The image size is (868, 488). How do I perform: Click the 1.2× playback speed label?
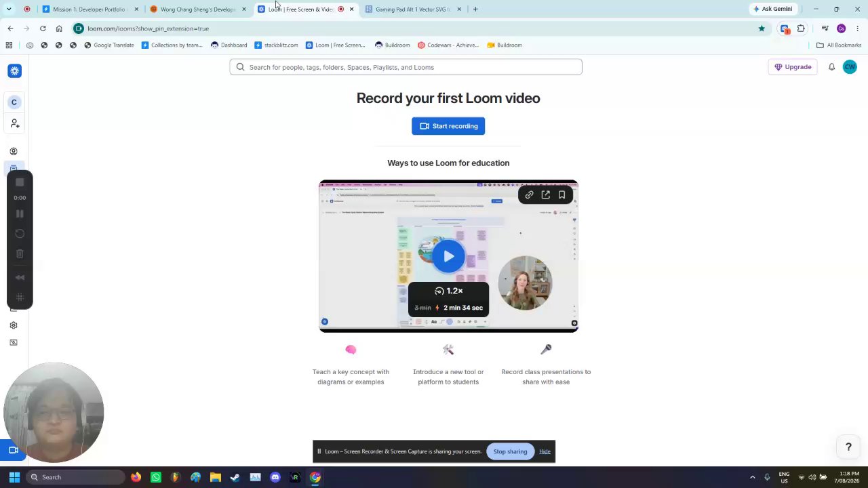[449, 291]
